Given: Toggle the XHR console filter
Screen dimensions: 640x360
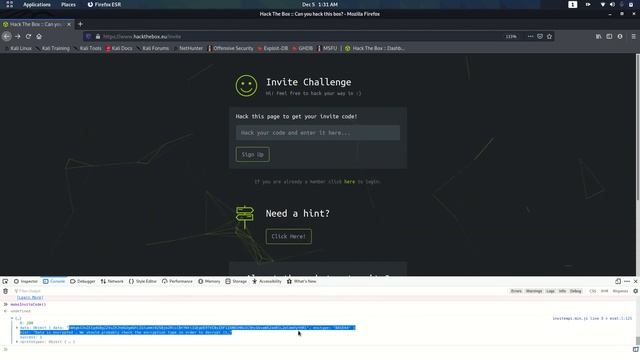Looking at the screenshot, I should (604, 291).
